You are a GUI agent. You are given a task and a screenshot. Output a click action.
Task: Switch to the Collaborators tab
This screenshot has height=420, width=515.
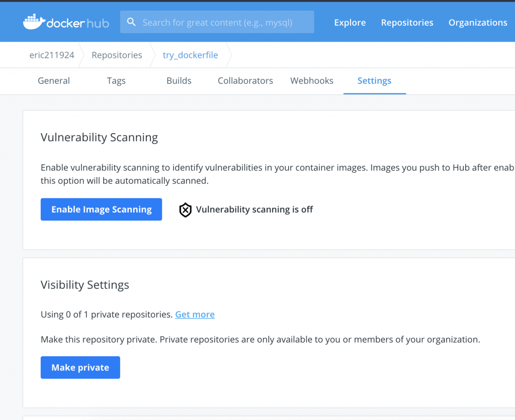(245, 81)
